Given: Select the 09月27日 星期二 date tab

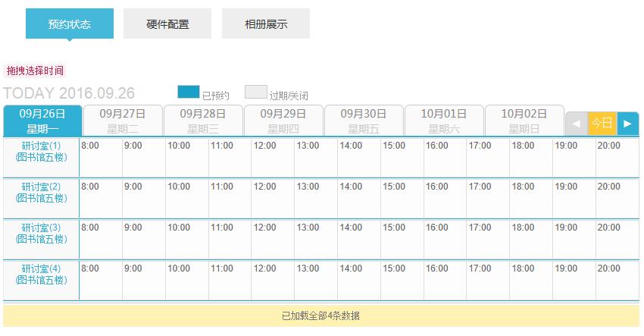Looking at the screenshot, I should [x=123, y=121].
